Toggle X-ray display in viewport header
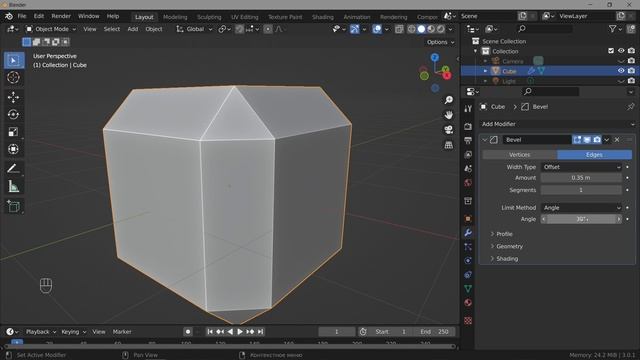 pyautogui.click(x=399, y=29)
